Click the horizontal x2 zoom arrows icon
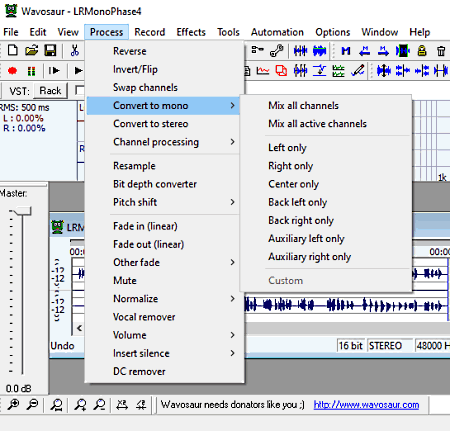The height and width of the screenshot is (431, 450). click(x=122, y=405)
